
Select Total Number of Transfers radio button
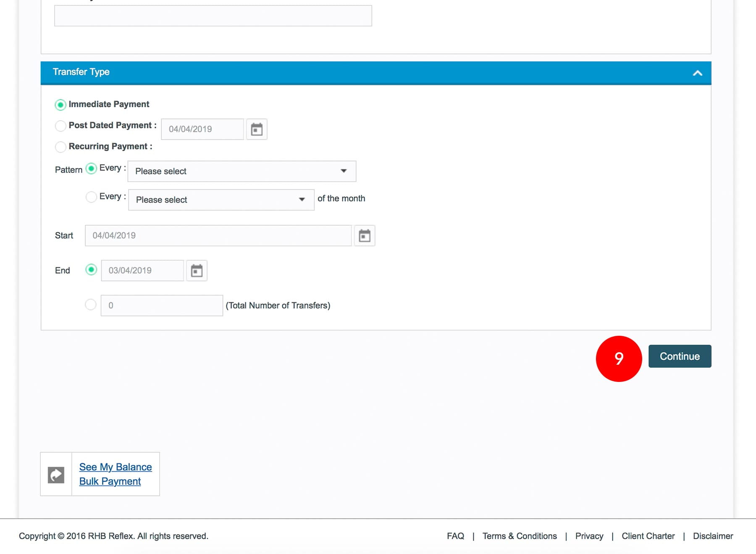[91, 305]
